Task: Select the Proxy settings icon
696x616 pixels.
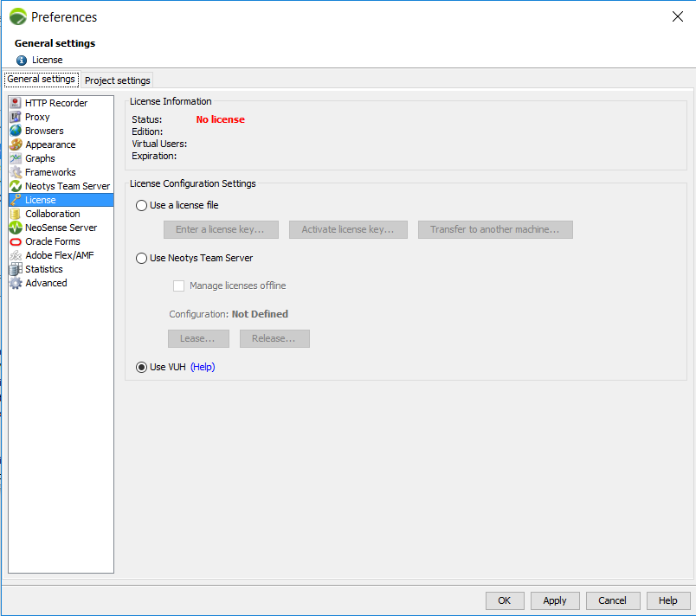Action: pyautogui.click(x=16, y=117)
